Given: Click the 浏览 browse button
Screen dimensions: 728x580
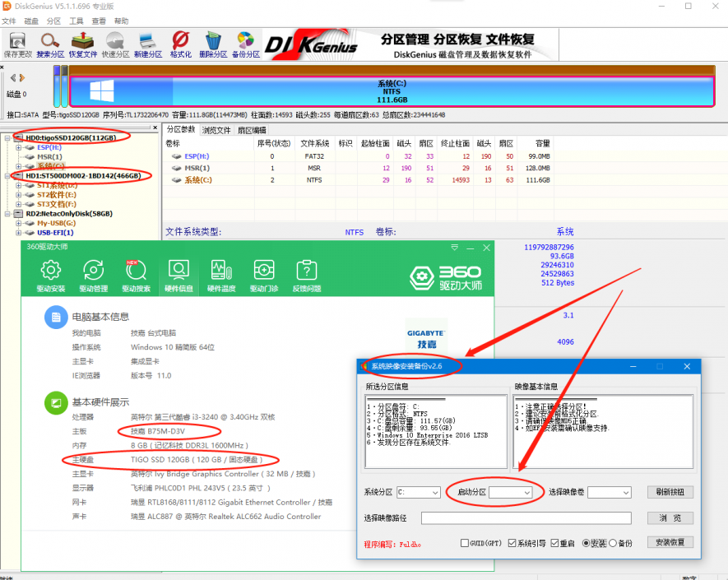Looking at the screenshot, I should click(x=670, y=517).
